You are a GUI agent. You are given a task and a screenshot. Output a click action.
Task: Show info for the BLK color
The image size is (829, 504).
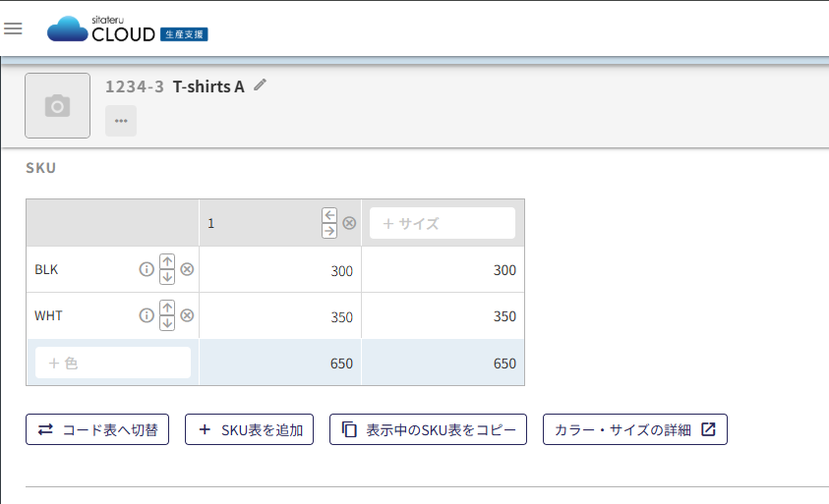click(147, 269)
